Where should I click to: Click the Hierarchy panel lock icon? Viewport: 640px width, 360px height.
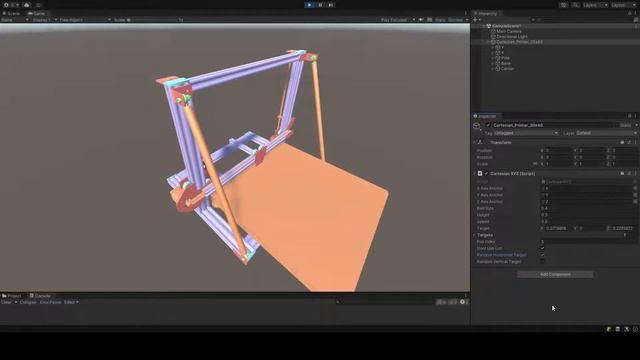pos(630,13)
